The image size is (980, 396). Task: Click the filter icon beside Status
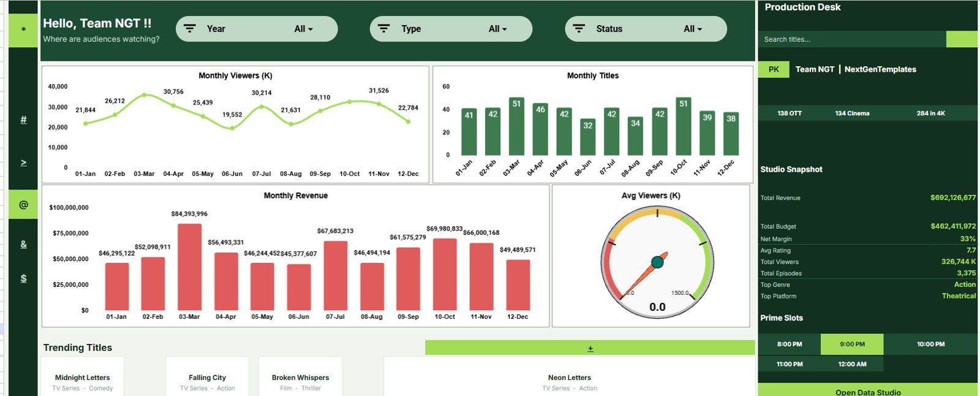tap(578, 29)
